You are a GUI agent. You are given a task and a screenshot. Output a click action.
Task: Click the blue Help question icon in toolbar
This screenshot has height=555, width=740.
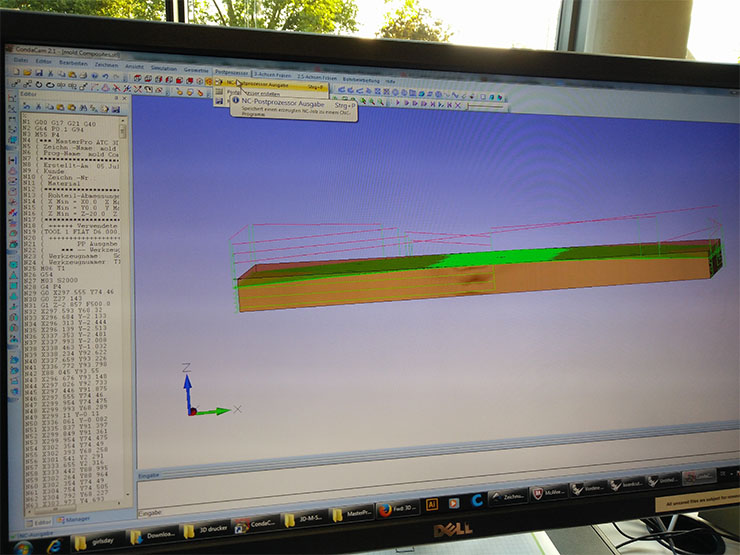[94, 76]
